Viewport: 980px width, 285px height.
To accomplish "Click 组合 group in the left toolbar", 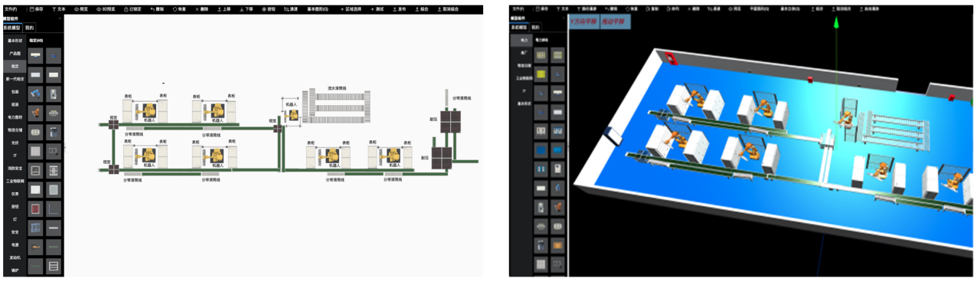I will [x=422, y=9].
